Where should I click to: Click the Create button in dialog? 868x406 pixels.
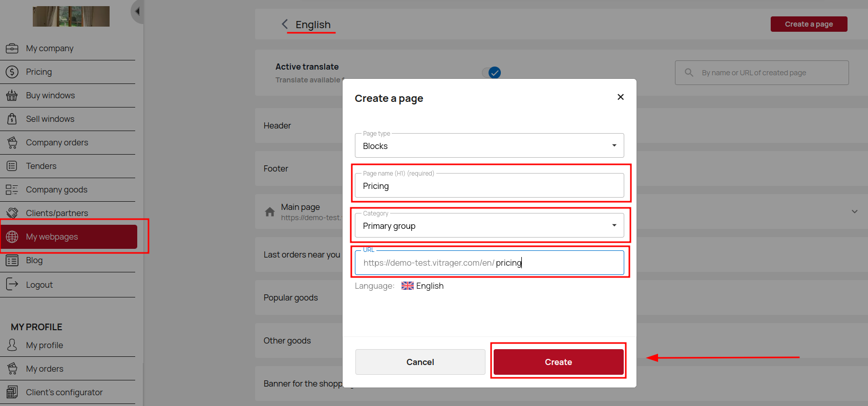[558, 362]
